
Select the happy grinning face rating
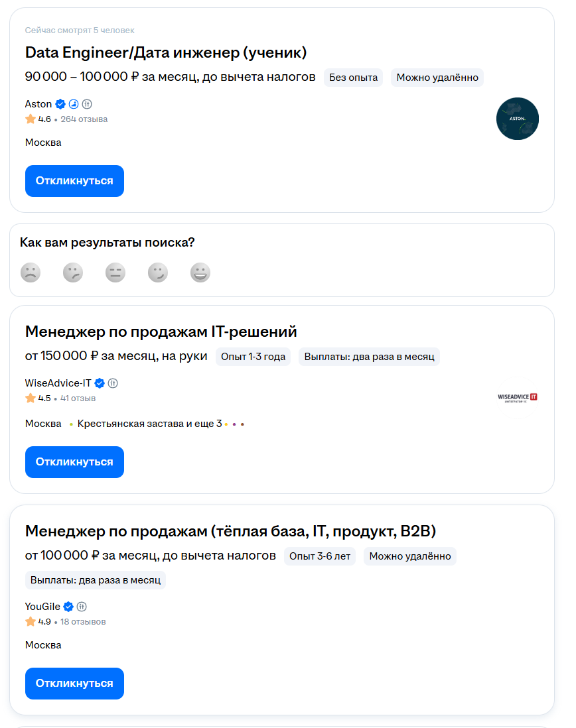200,273
